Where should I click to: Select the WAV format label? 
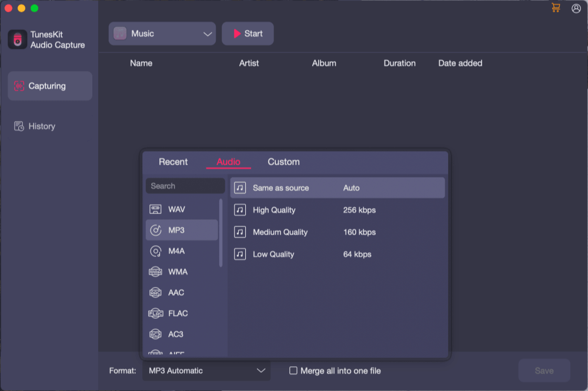click(x=176, y=209)
